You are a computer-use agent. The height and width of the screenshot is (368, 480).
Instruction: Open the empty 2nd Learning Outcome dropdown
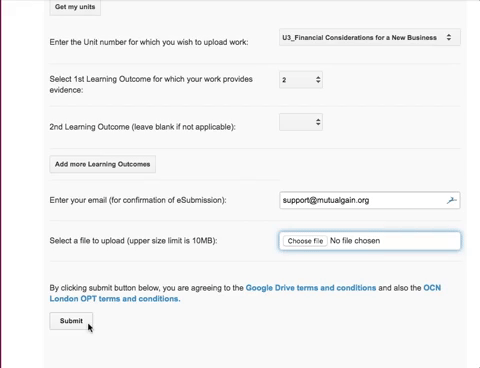coord(301,122)
